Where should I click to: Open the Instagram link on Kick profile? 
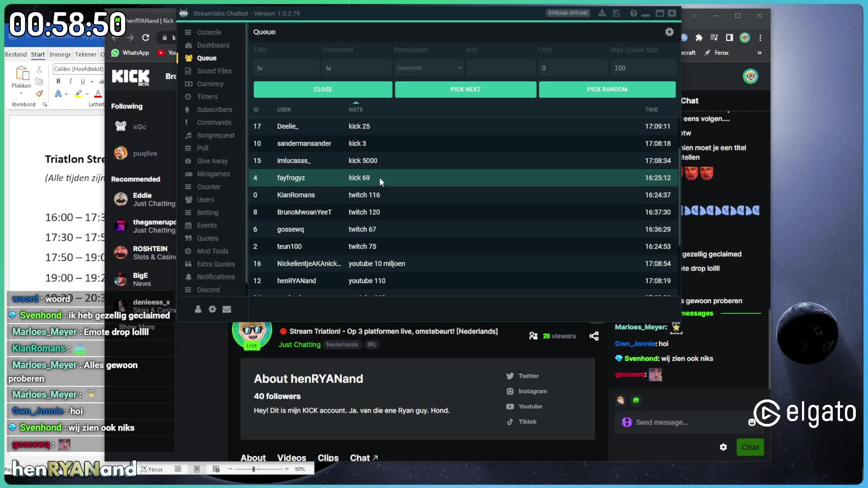tap(527, 391)
